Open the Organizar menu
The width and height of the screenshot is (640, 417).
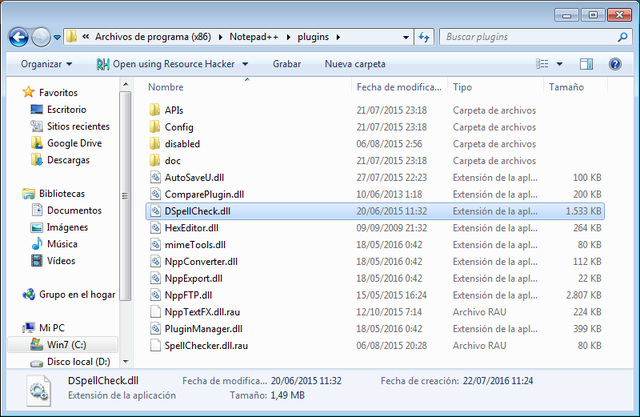[47, 64]
